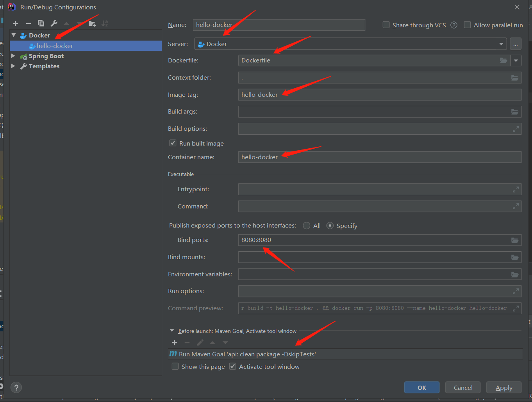Click the Templates tree label
532x402 pixels.
(x=44, y=66)
